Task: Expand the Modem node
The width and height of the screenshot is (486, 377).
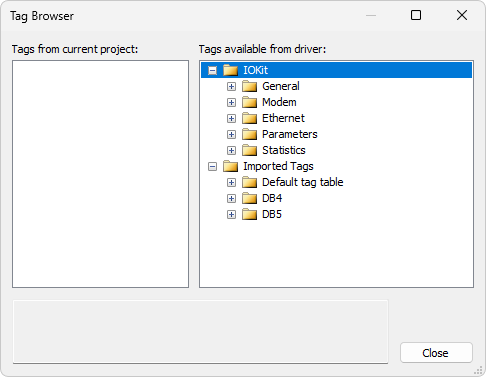Action: click(x=231, y=102)
